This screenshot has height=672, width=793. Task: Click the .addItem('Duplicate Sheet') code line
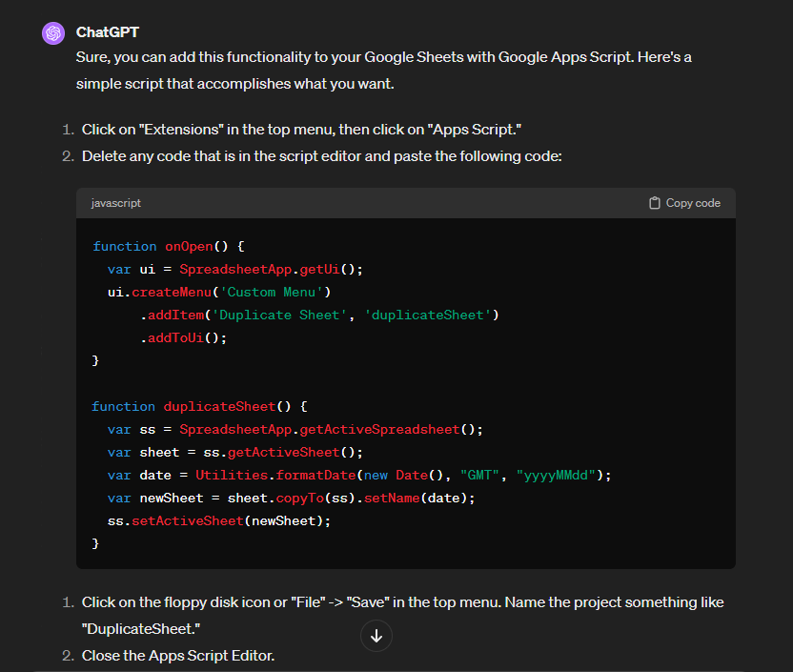(x=319, y=315)
